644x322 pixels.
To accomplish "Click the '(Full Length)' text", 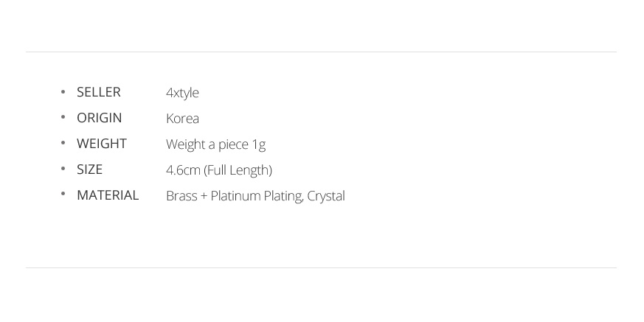I will point(238,170).
